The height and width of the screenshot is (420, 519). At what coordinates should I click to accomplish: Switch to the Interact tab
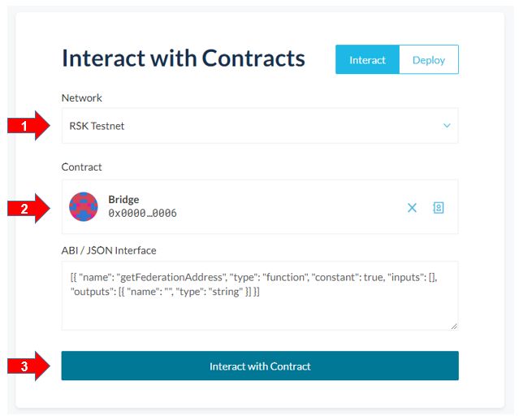point(367,60)
